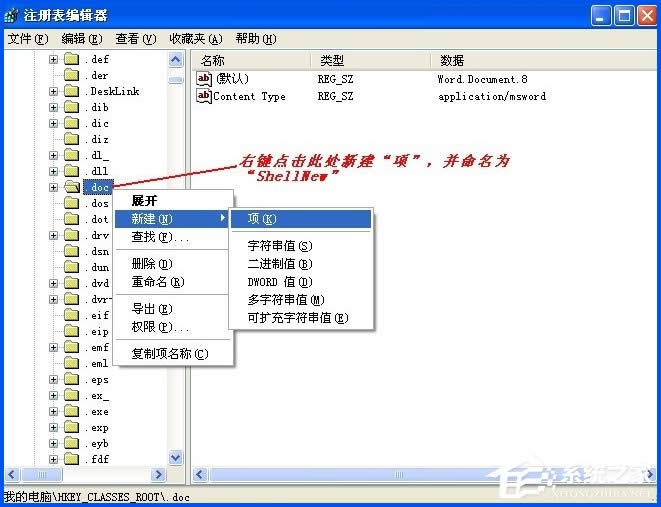Open the 收藏夹(A) menu

click(x=195, y=39)
